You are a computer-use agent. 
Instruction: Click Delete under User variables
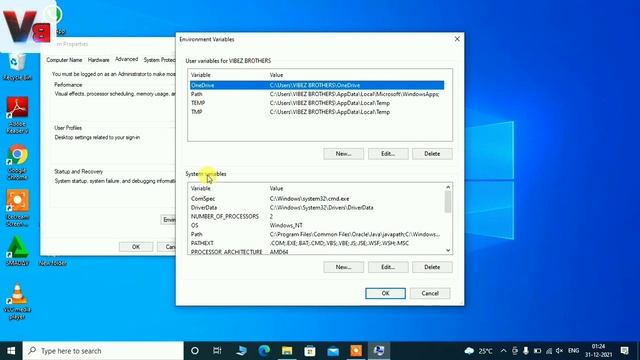click(x=432, y=154)
